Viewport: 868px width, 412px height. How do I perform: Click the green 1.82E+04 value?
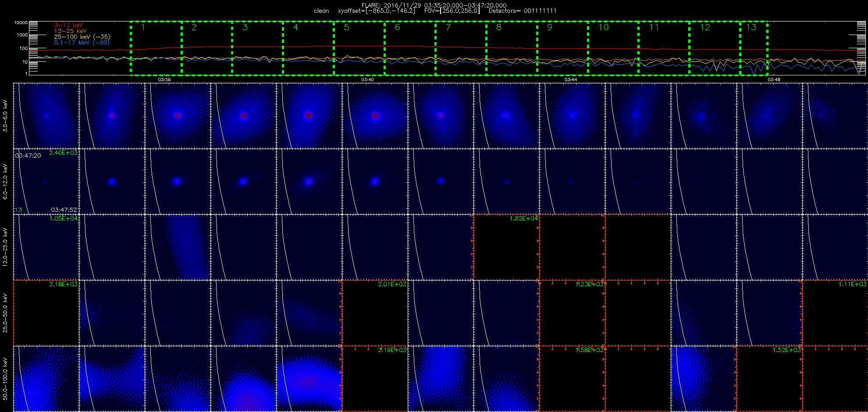point(524,218)
